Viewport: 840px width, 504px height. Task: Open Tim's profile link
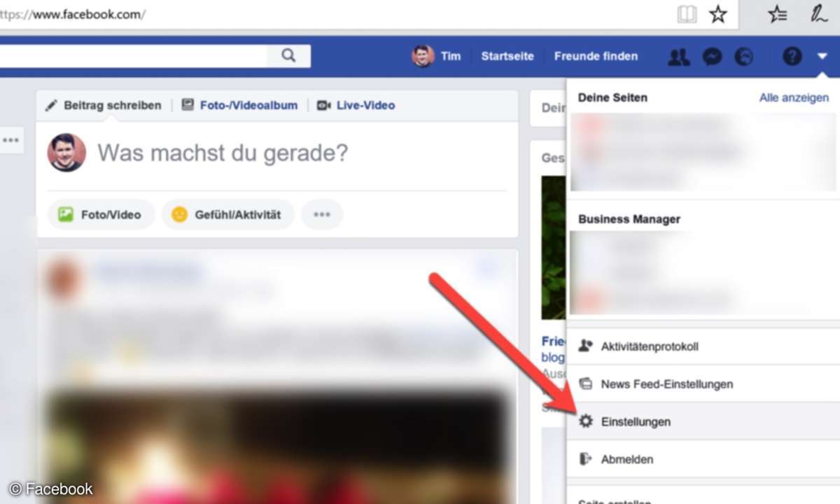pos(451,56)
